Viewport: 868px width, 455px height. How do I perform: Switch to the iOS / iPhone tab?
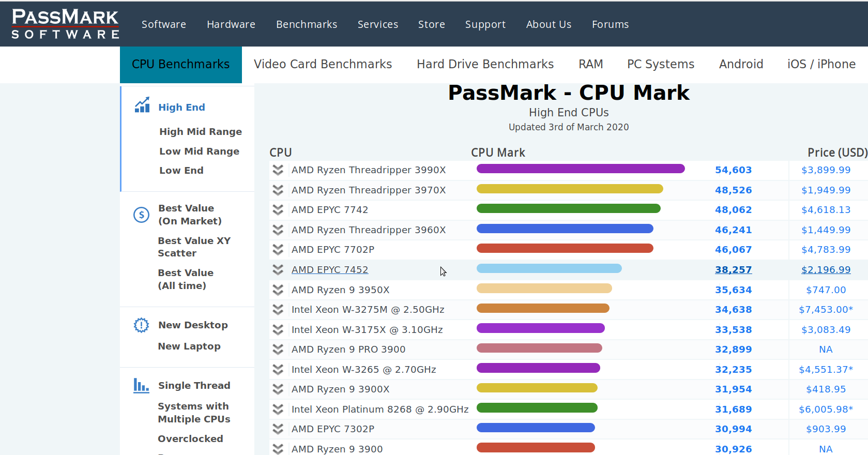point(821,64)
